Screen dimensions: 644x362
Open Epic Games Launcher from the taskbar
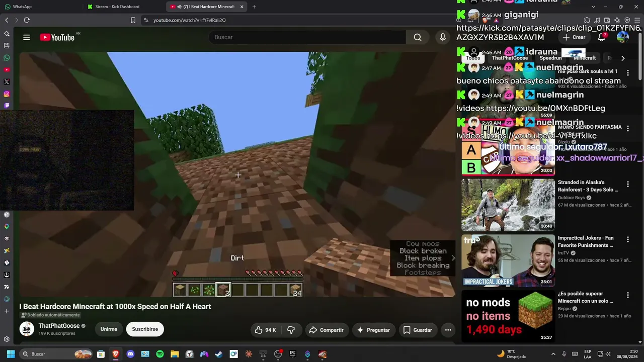click(293, 354)
